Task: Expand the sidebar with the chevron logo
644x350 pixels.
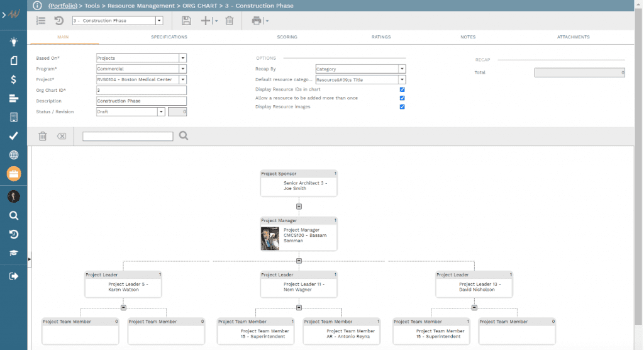Action: point(11,14)
